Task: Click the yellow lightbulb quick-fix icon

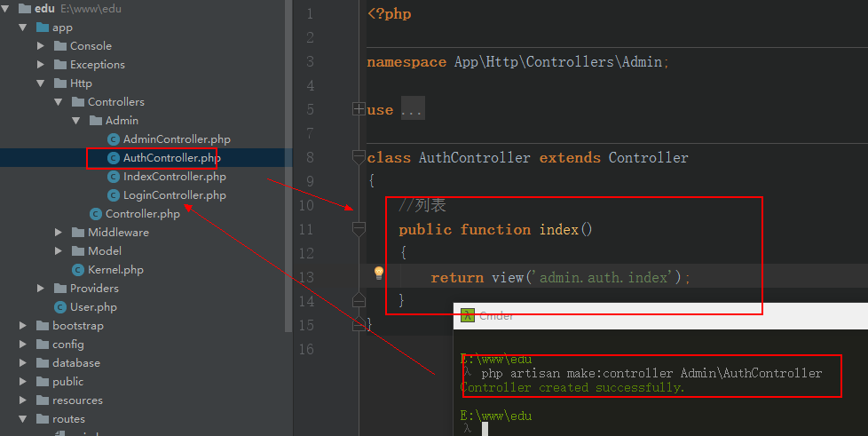Action: coord(378,273)
